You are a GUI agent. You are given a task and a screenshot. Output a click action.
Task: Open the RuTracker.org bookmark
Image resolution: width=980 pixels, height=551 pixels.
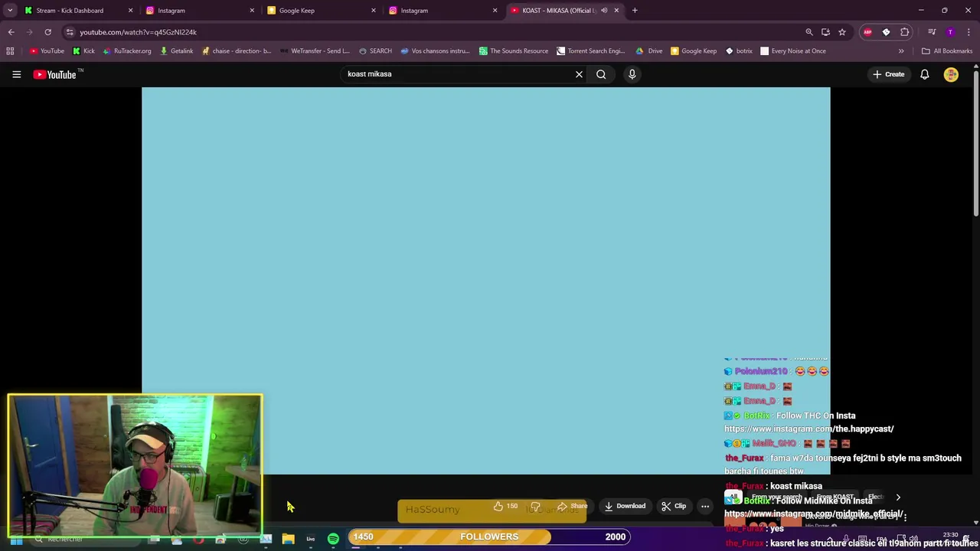(126, 51)
